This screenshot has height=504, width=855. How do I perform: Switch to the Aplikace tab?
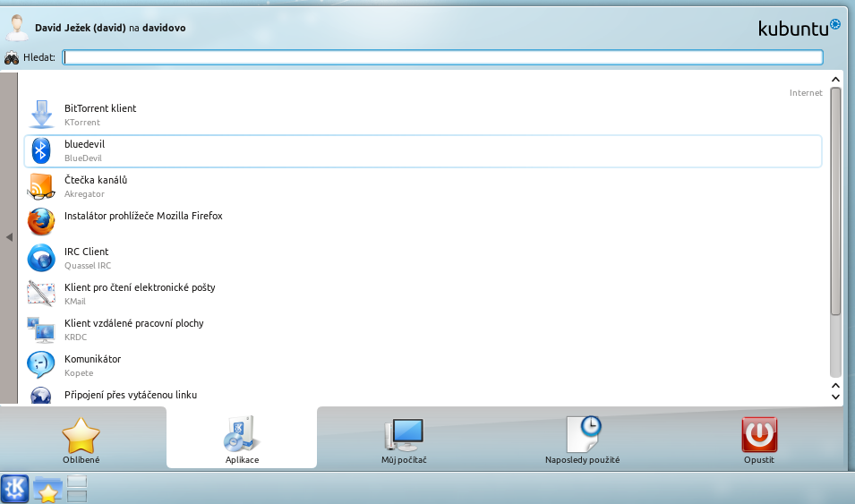pos(242,438)
